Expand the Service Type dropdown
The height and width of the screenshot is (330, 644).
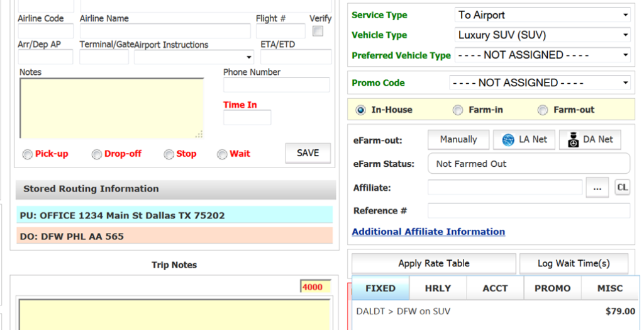(541, 15)
